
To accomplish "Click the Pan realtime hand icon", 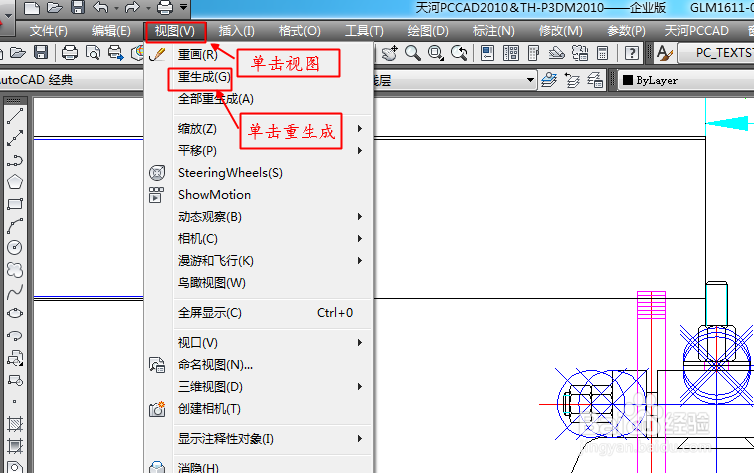I will click(390, 53).
